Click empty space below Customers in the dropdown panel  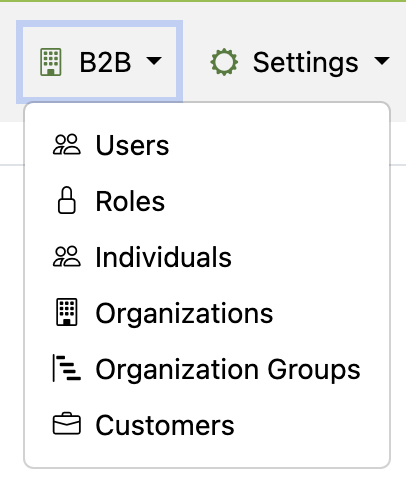(x=207, y=459)
